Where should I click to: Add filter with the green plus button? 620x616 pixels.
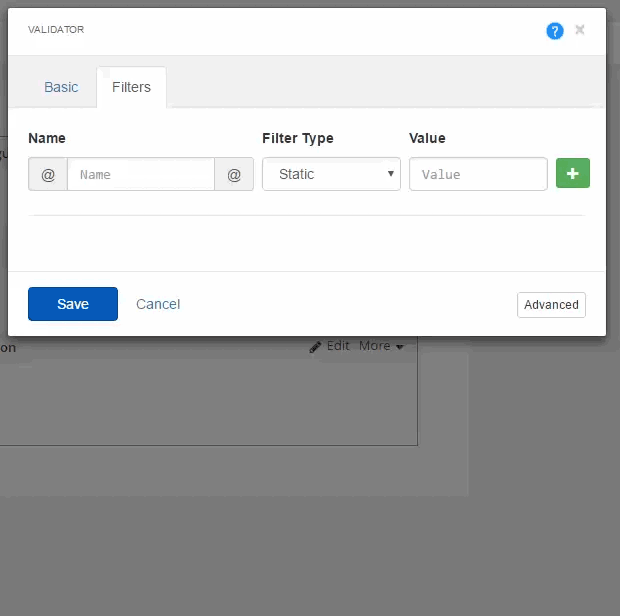coord(573,173)
